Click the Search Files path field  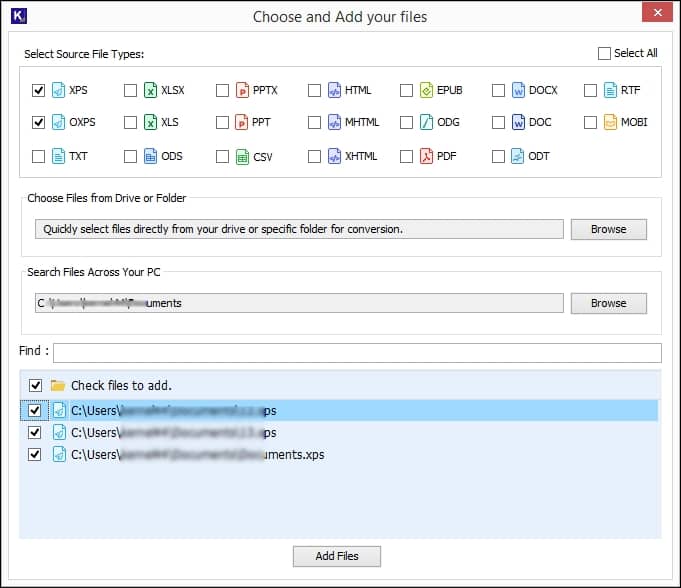(299, 303)
